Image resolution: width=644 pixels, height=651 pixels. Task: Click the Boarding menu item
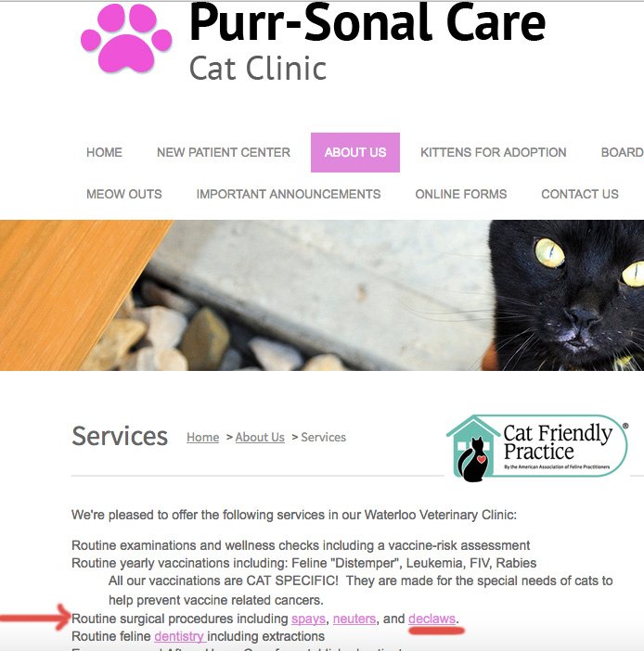pos(623,152)
